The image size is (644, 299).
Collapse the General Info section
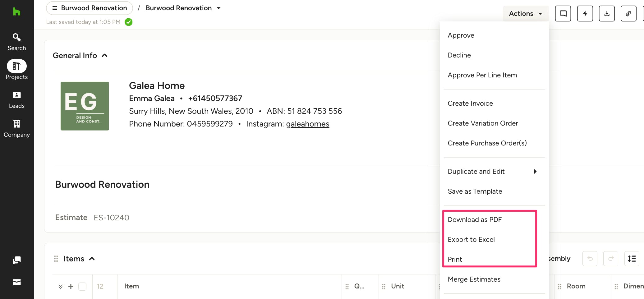(105, 56)
